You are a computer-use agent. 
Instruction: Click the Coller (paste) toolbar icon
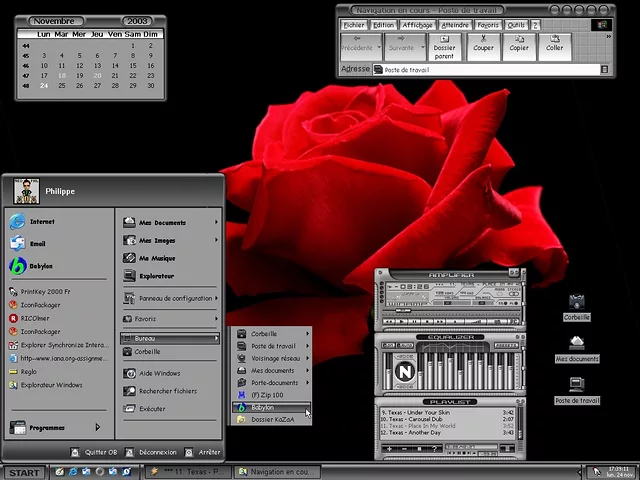554,43
